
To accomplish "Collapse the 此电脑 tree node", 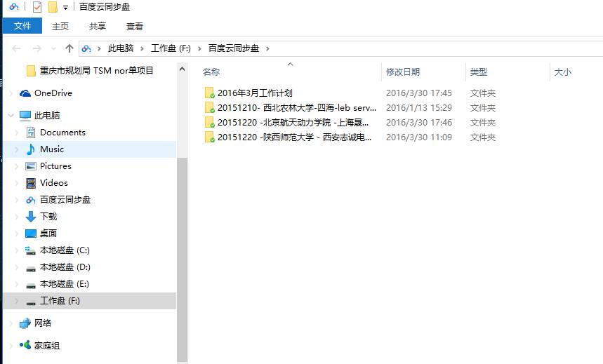I will pos(11,115).
